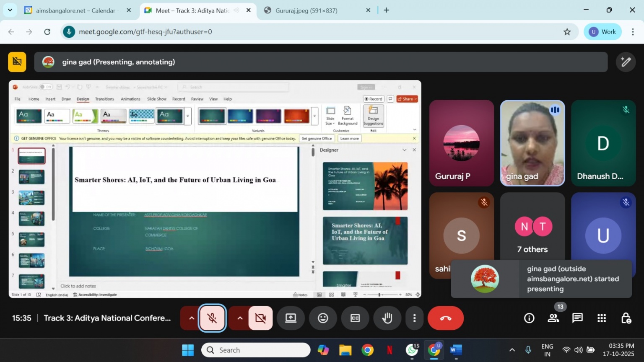Open the share screen (present now) control
The width and height of the screenshot is (644, 362).
coord(291,318)
